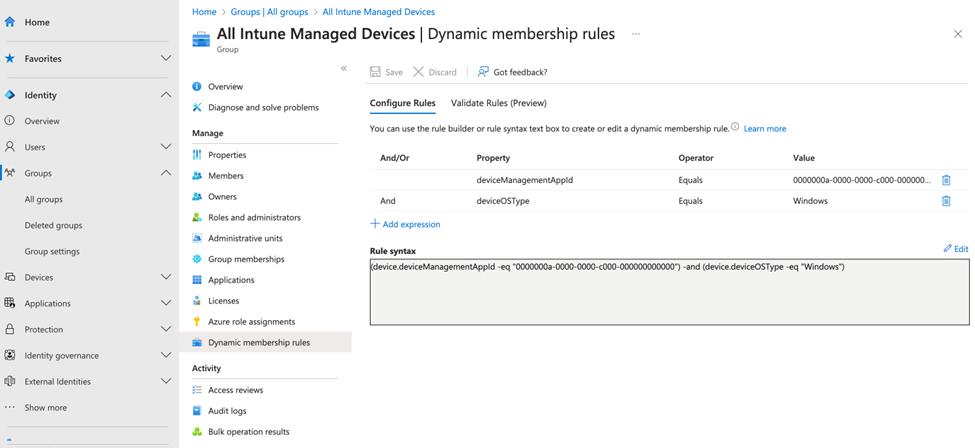Click the Roles and administrators icon
The height and width of the screenshot is (448, 975).
[x=197, y=217]
